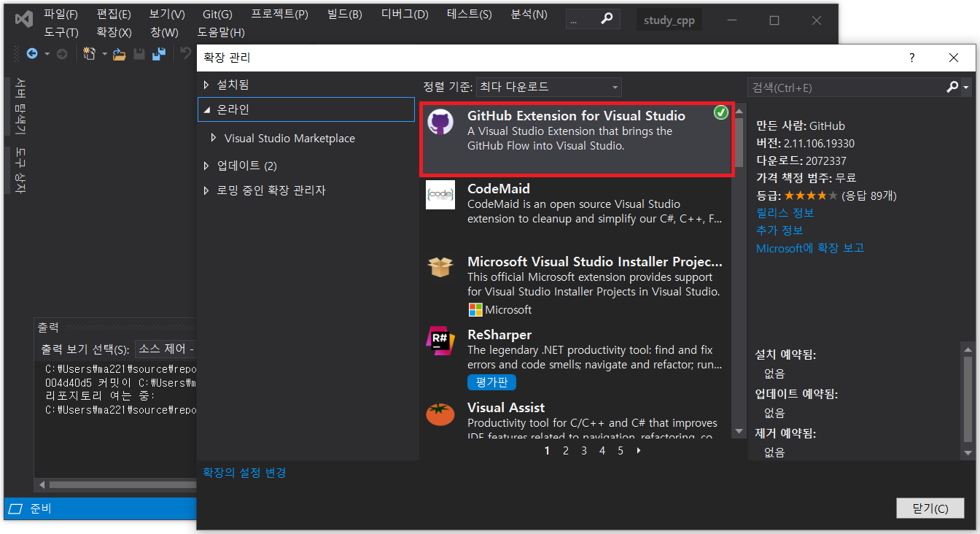980x534 pixels.
Task: Open the 빌드(B) menu
Action: point(344,14)
